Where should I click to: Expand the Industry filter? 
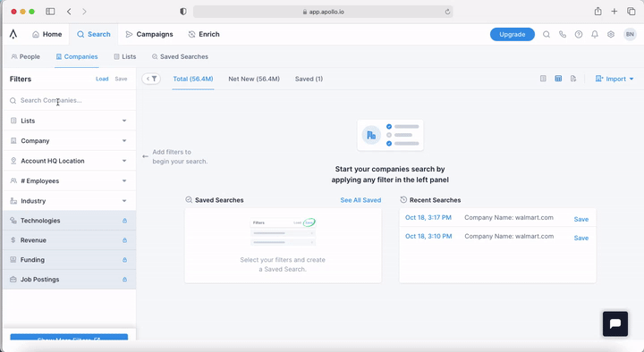69,201
